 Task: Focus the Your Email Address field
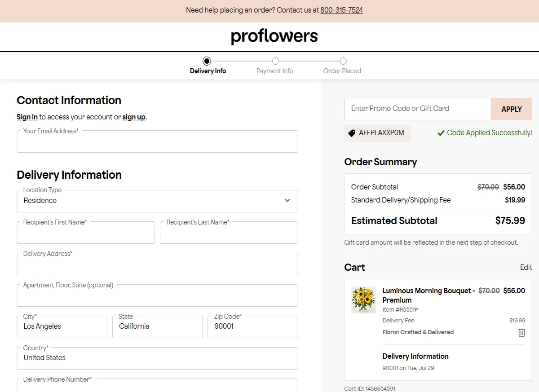(x=157, y=142)
